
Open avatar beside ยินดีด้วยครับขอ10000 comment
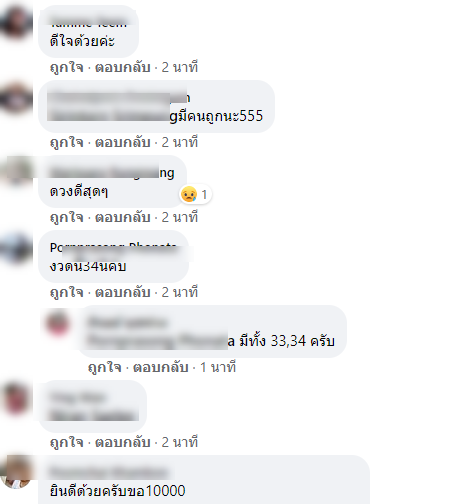click(x=15, y=473)
